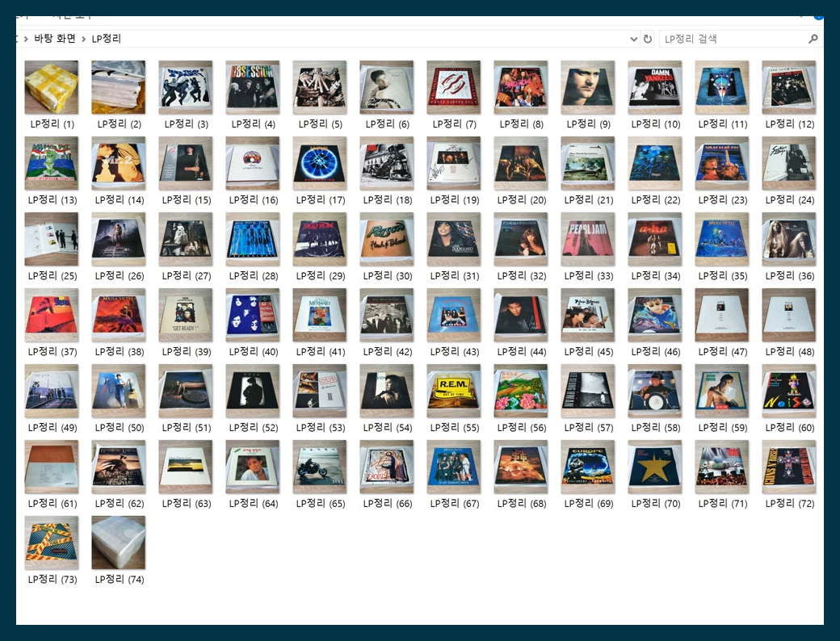Click the file name label LP정리 (43)
This screenshot has height=641, width=840.
click(454, 352)
